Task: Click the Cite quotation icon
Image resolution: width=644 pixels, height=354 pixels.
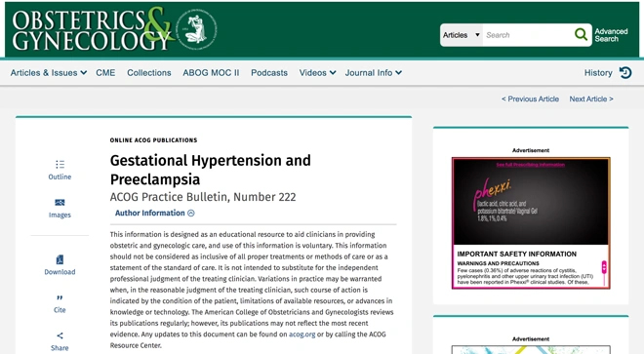Action: click(60, 297)
